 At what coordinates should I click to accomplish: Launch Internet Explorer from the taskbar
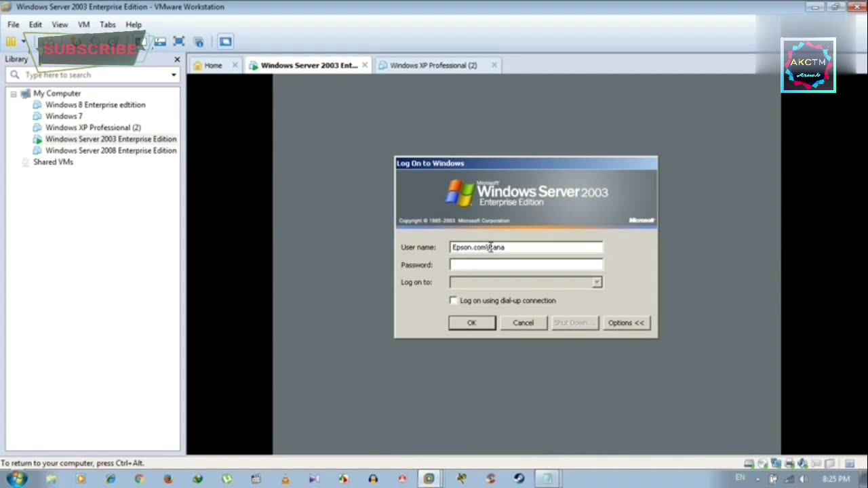coord(111,479)
